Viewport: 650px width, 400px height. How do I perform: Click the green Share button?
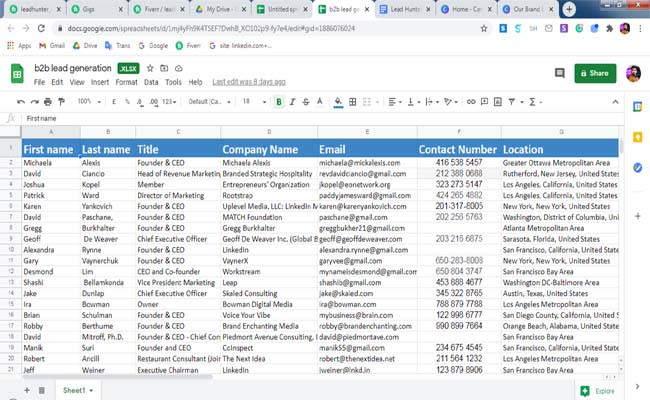pyautogui.click(x=595, y=73)
